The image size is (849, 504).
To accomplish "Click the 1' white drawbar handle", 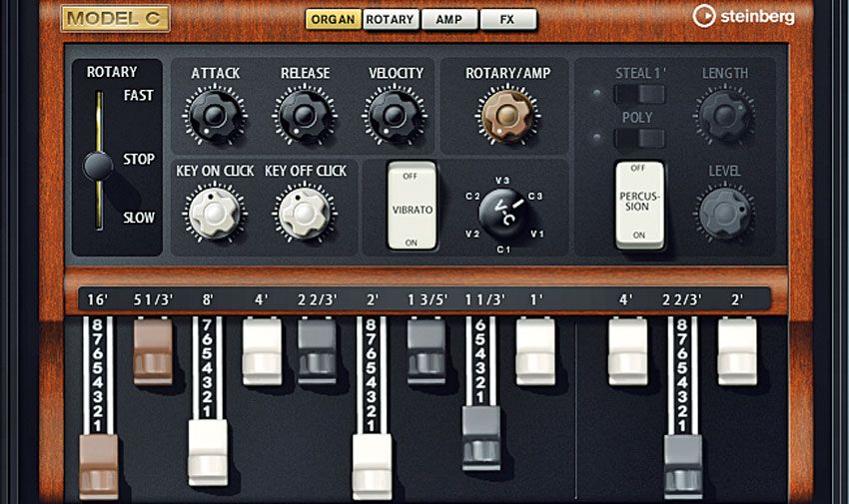I will pos(535,352).
